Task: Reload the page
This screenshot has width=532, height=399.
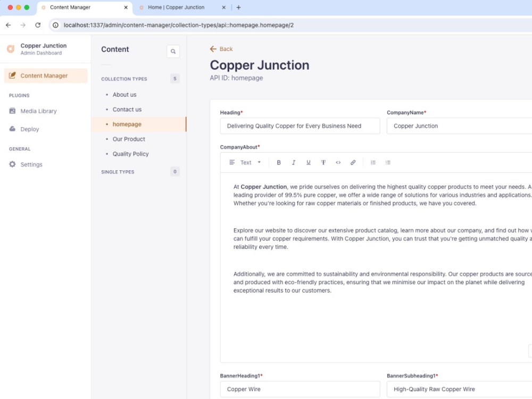Action: (x=38, y=25)
